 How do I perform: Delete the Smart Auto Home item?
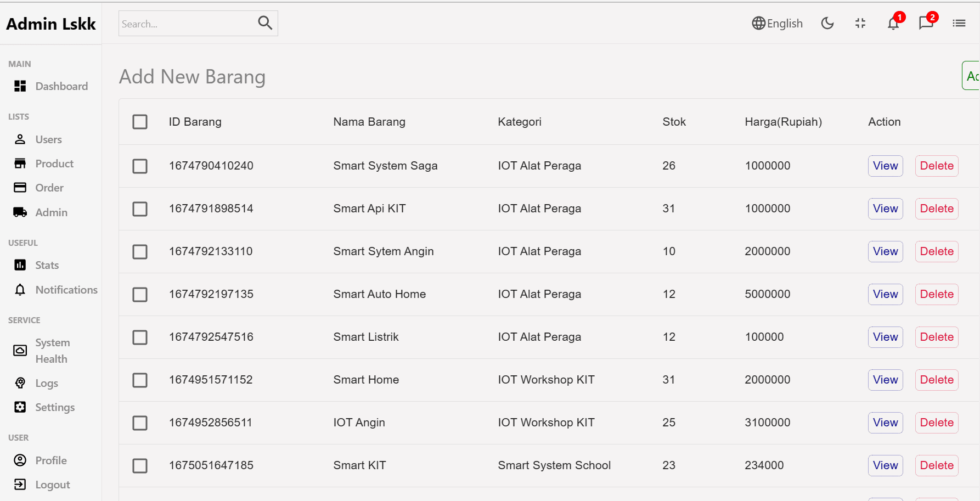936,294
